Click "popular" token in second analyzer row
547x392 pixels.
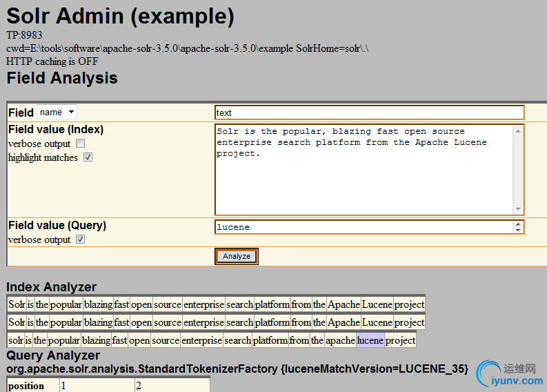66,322
